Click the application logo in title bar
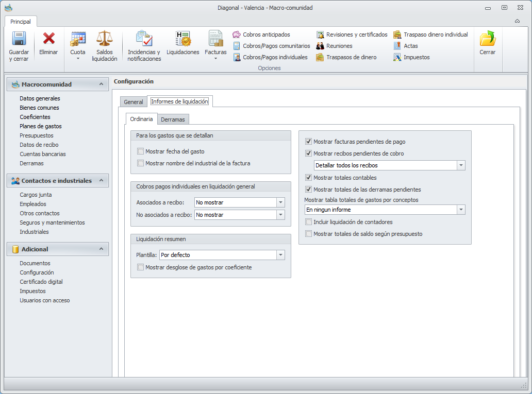The width and height of the screenshot is (532, 394). pyautogui.click(x=8, y=7)
